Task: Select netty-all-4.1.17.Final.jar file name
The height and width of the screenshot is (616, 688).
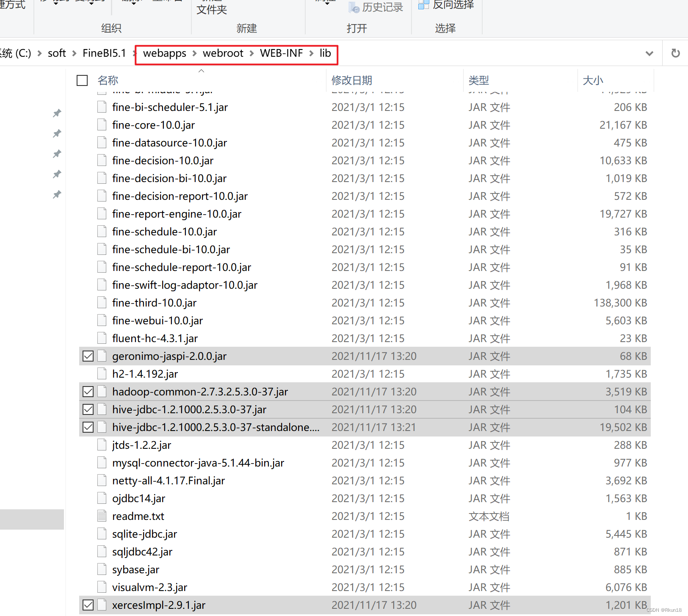Action: [169, 481]
